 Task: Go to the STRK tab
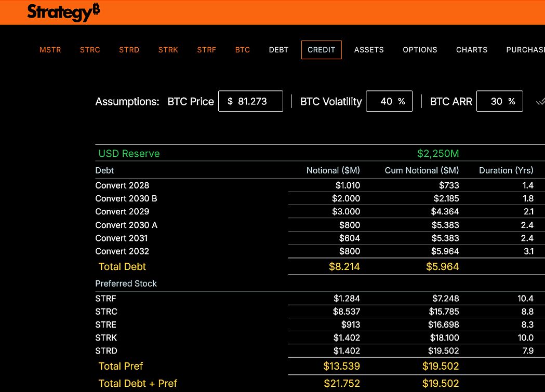coord(168,50)
